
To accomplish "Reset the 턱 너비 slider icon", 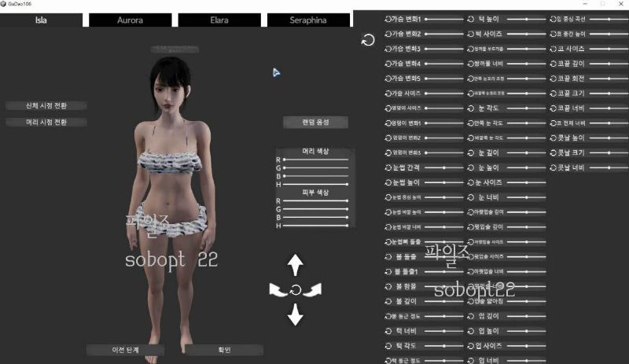I will [x=388, y=330].
